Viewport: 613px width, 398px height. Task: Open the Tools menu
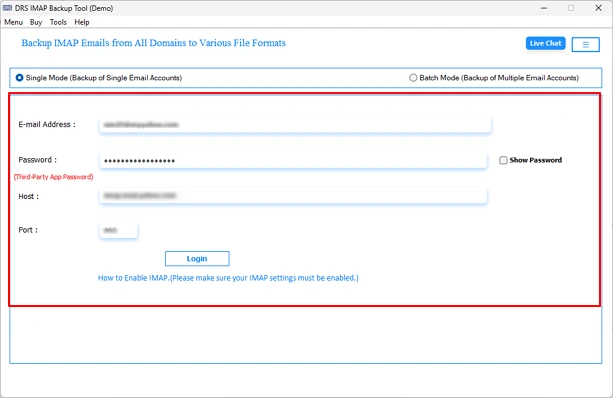58,22
